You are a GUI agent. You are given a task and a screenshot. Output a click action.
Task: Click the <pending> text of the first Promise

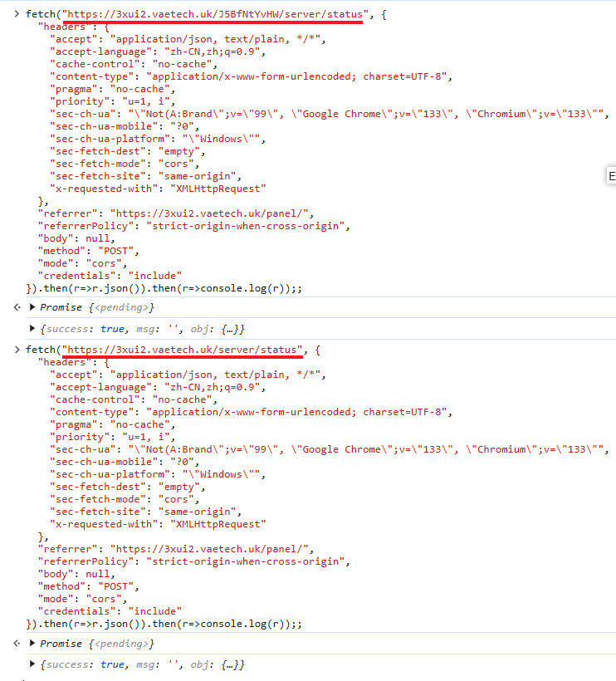click(x=123, y=307)
